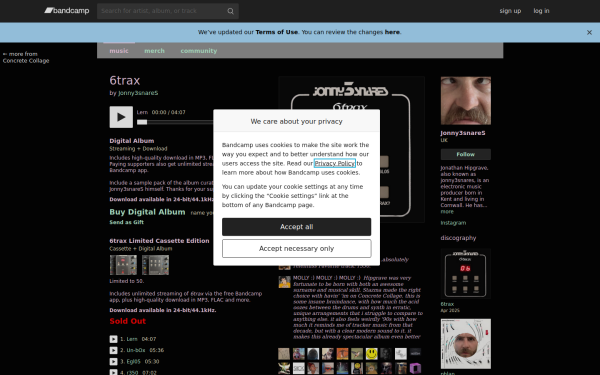
Task: Go to more from Concrete Collage
Action: 26,57
